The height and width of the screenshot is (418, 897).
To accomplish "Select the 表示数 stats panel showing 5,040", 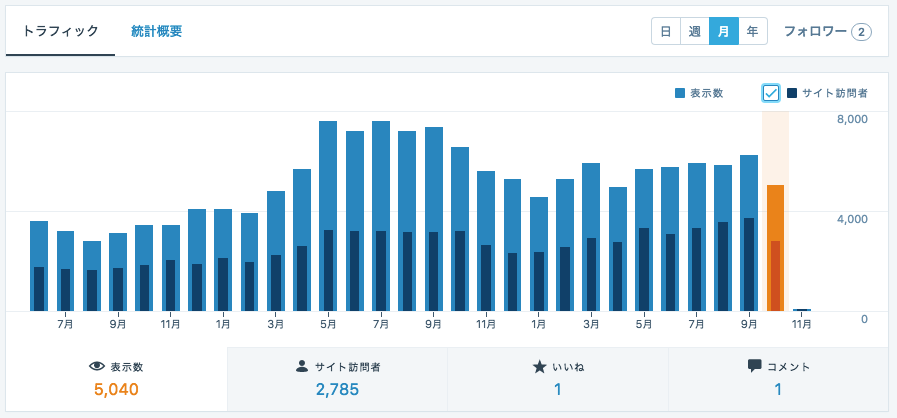I will pos(116,379).
